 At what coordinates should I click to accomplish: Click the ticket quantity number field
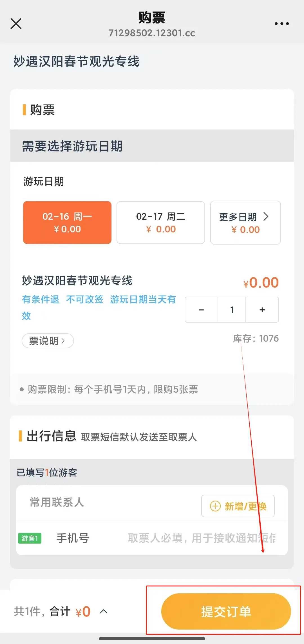click(232, 310)
